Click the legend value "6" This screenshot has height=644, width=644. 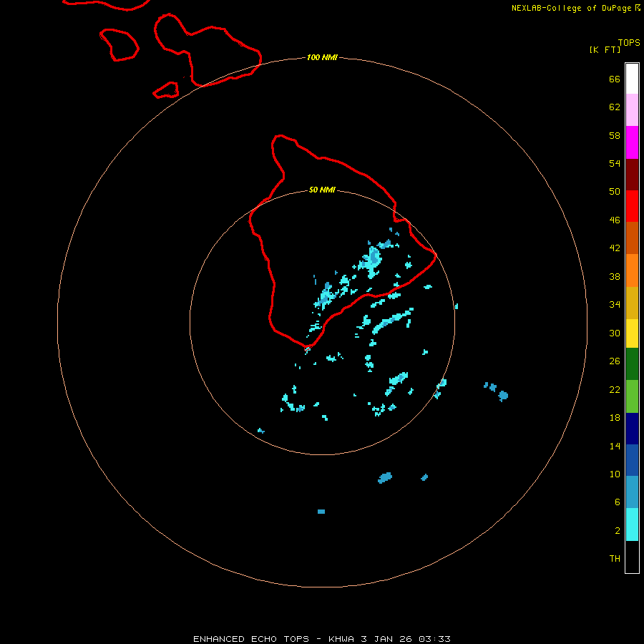pos(617,502)
